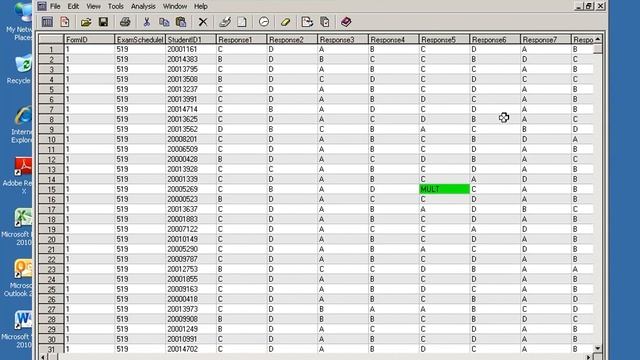Click the Response7 column header

coord(546,40)
